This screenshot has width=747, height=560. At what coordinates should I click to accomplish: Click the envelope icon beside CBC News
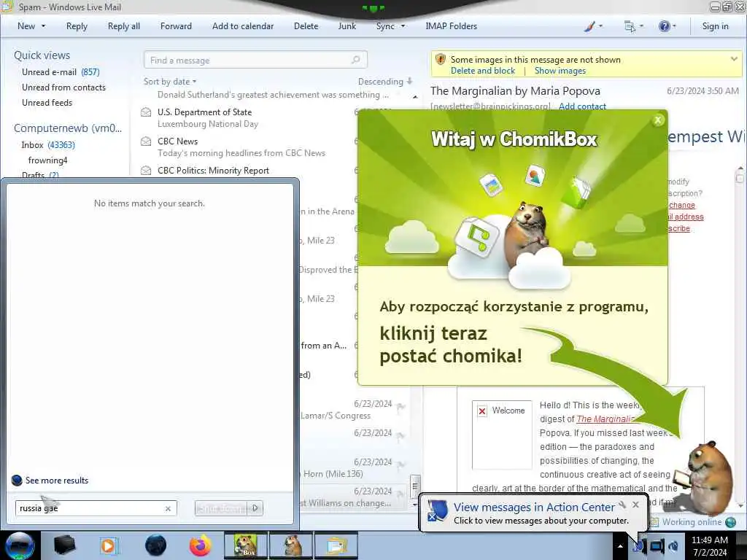(x=146, y=141)
